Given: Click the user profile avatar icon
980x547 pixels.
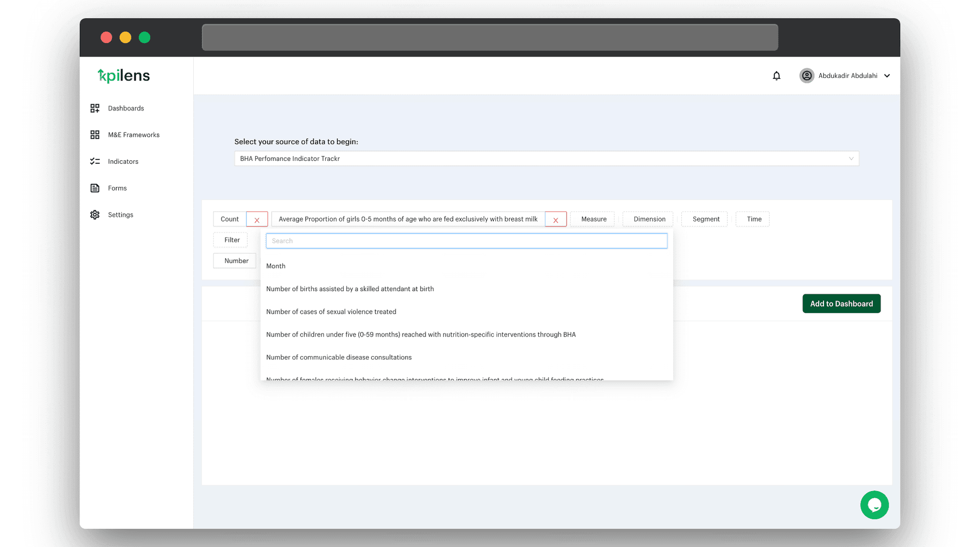Looking at the screenshot, I should [x=806, y=75].
